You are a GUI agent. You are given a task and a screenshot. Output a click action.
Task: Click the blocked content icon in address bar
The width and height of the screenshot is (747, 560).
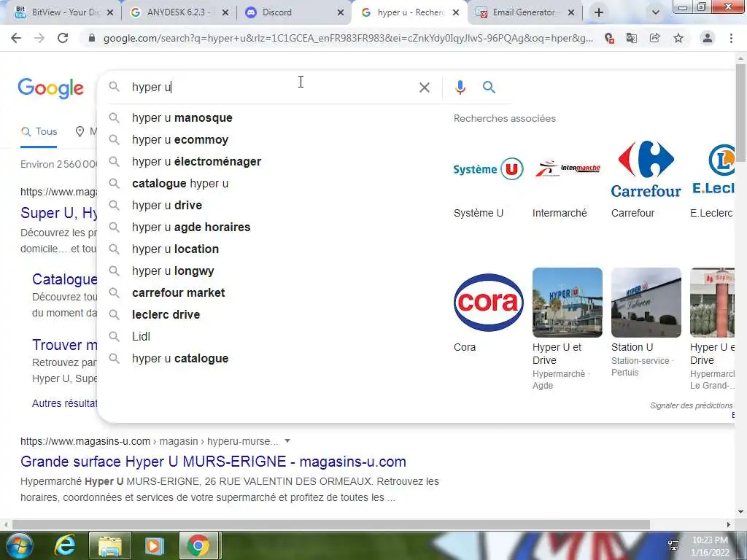point(609,38)
